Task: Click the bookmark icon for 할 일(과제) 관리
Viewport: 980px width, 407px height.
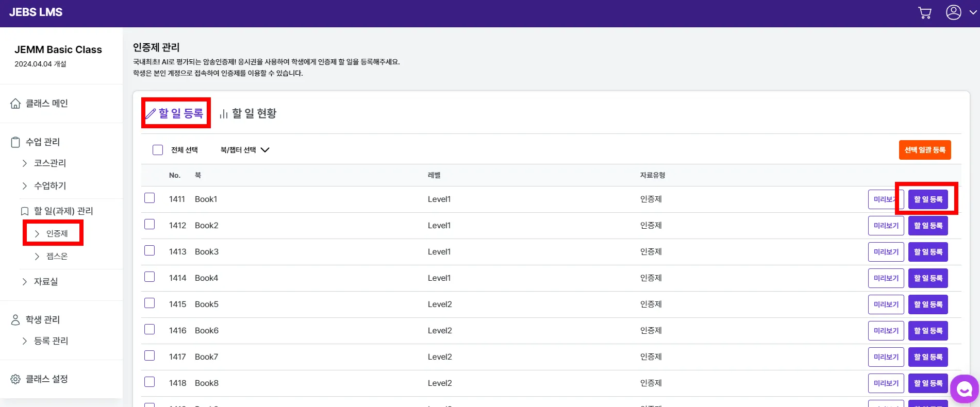Action: click(x=24, y=211)
